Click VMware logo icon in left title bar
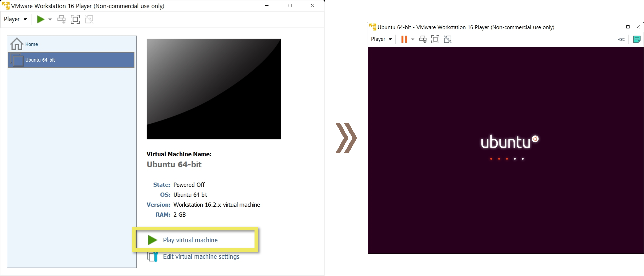644x276 pixels. [x=6, y=5]
